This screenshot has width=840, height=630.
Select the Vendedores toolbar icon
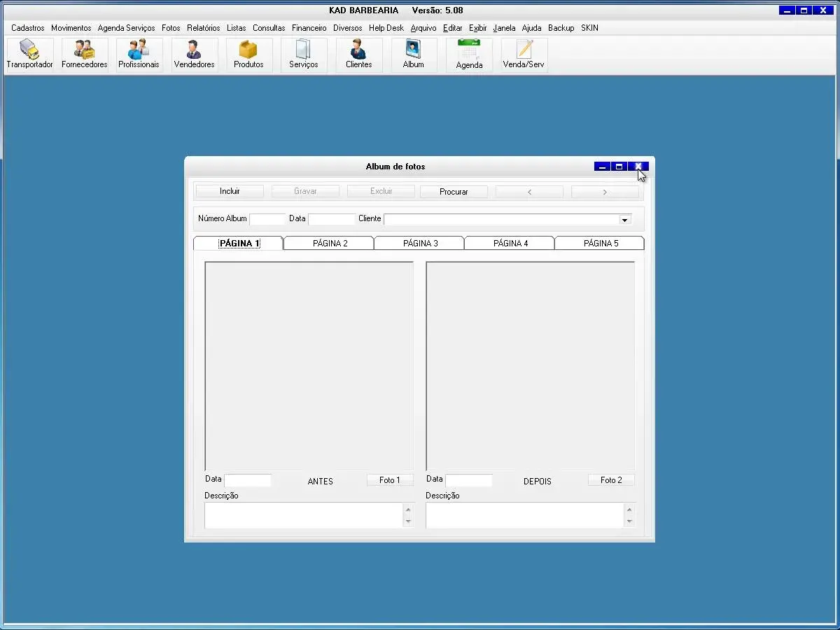194,55
